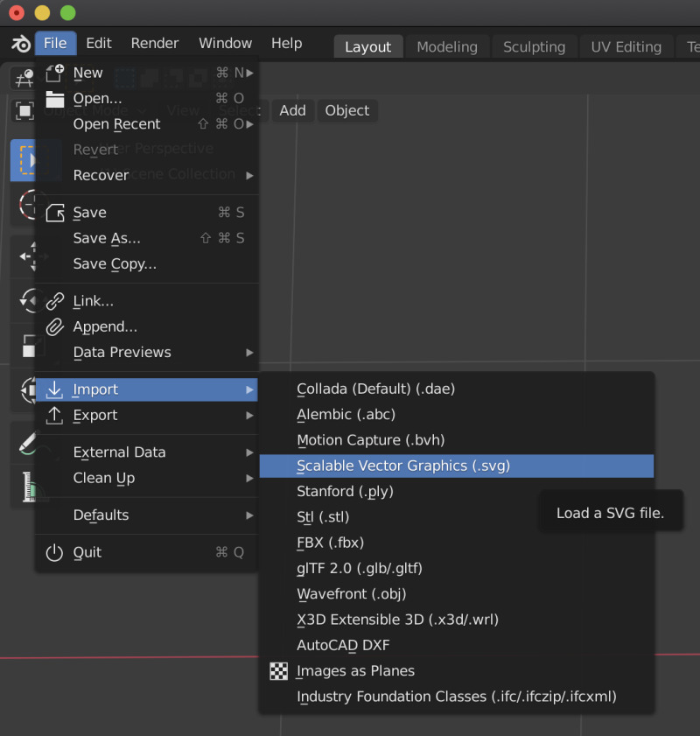Viewport: 700px width, 736px height.
Task: Open the Object menu in viewport header
Action: pyautogui.click(x=347, y=111)
